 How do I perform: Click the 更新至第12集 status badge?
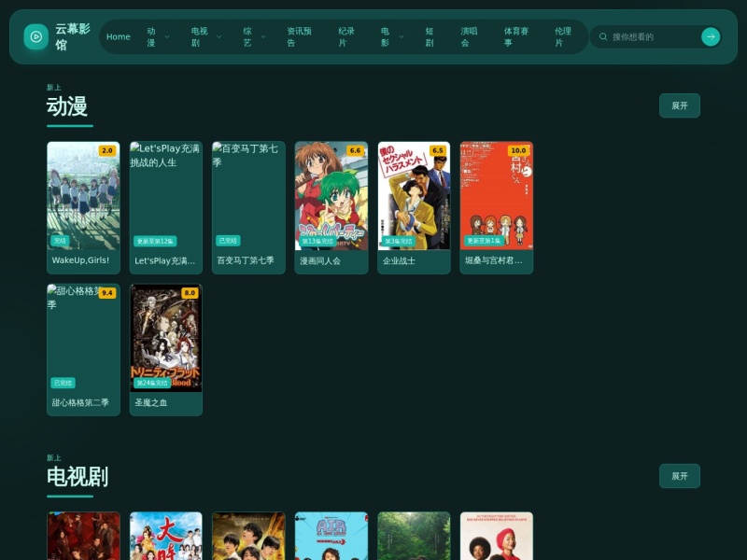click(x=155, y=241)
